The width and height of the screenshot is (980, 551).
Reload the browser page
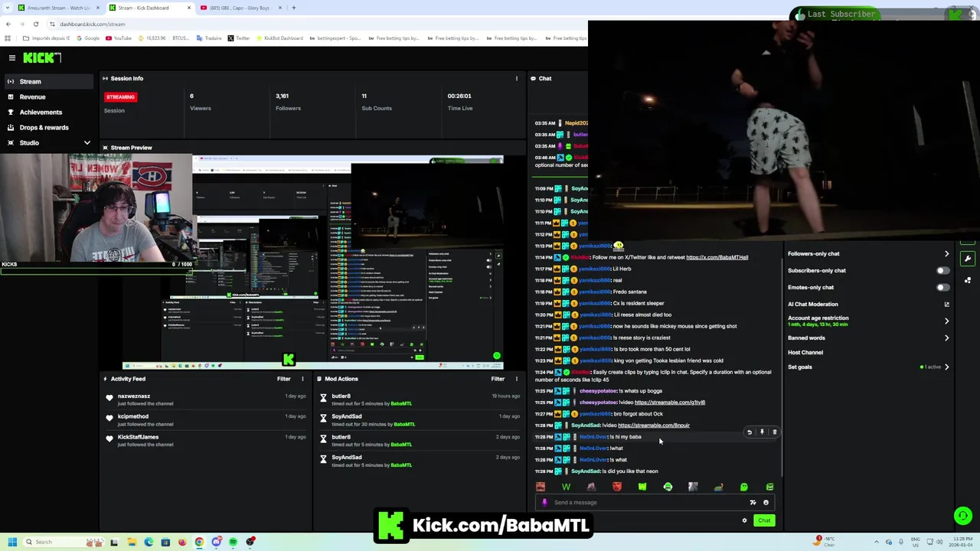35,24
